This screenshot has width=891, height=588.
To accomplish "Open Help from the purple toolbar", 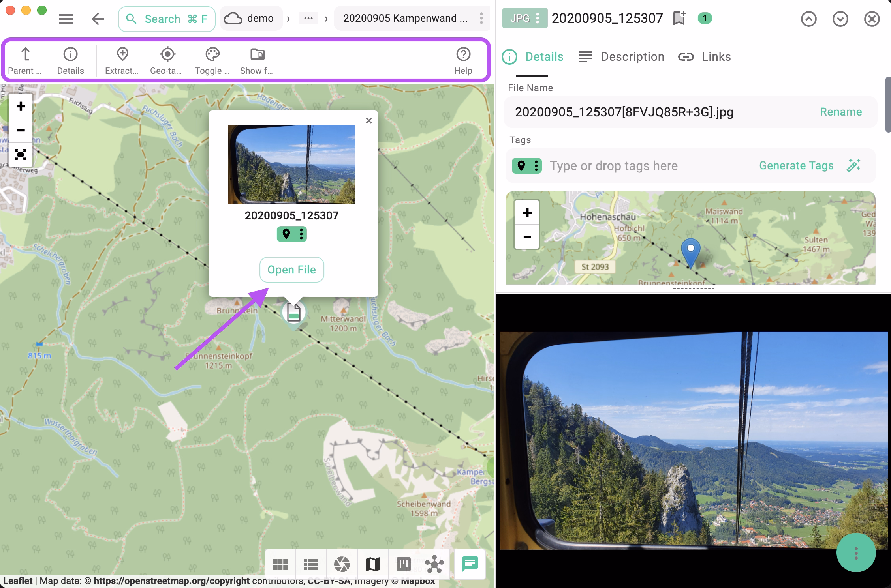I will point(463,60).
